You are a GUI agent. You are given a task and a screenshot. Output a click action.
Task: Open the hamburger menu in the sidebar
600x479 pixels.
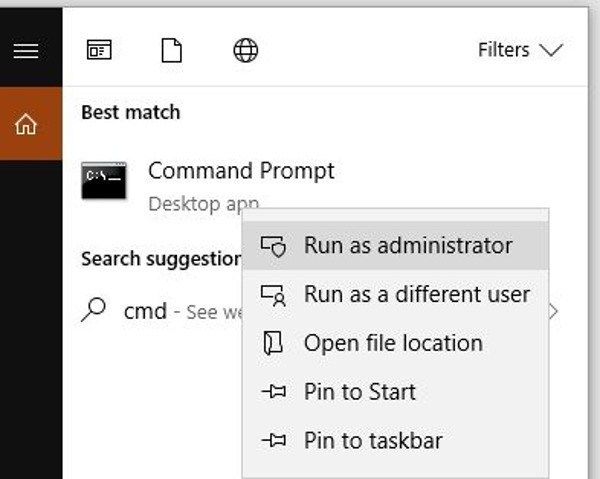[x=26, y=51]
